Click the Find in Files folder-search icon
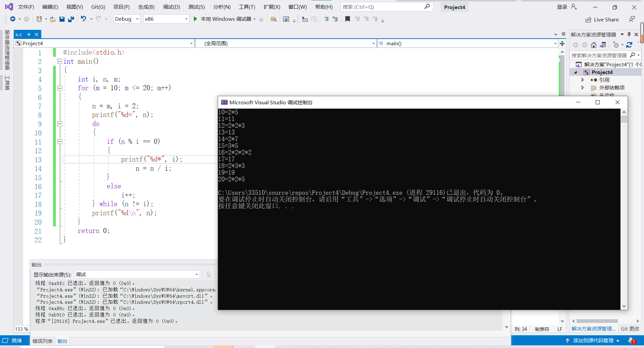This screenshot has width=644, height=348. (x=274, y=19)
